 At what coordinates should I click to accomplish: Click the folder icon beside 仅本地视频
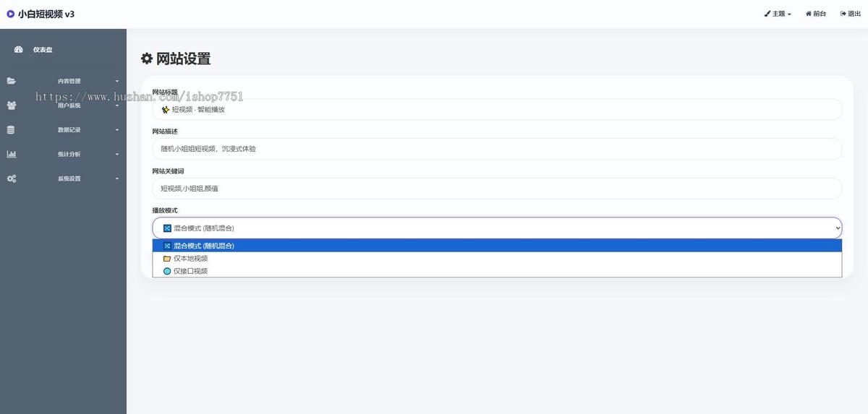pyautogui.click(x=167, y=259)
